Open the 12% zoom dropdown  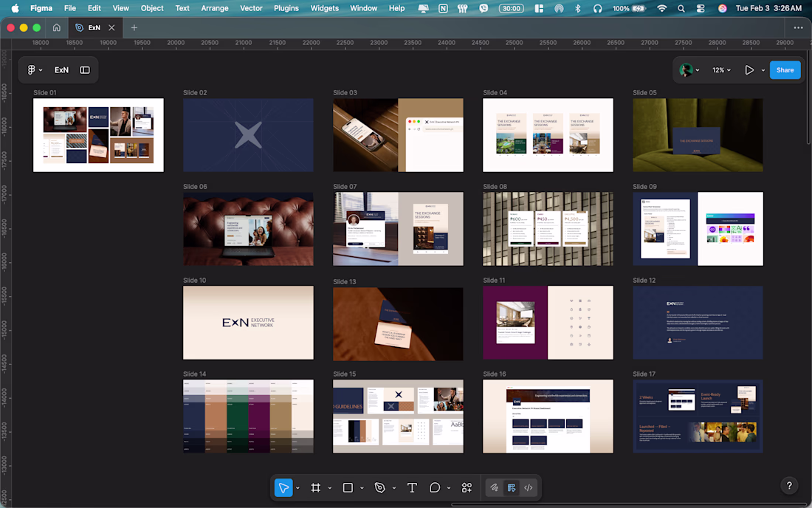coord(721,70)
